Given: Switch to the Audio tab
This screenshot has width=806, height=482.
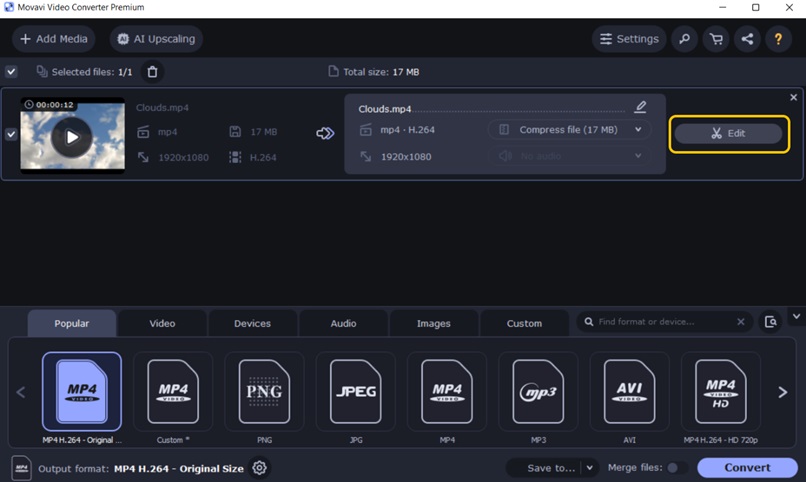Looking at the screenshot, I should click(x=343, y=323).
